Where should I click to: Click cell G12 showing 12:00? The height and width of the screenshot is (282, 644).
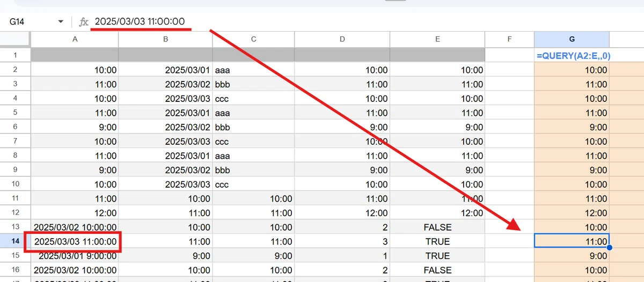pos(572,213)
